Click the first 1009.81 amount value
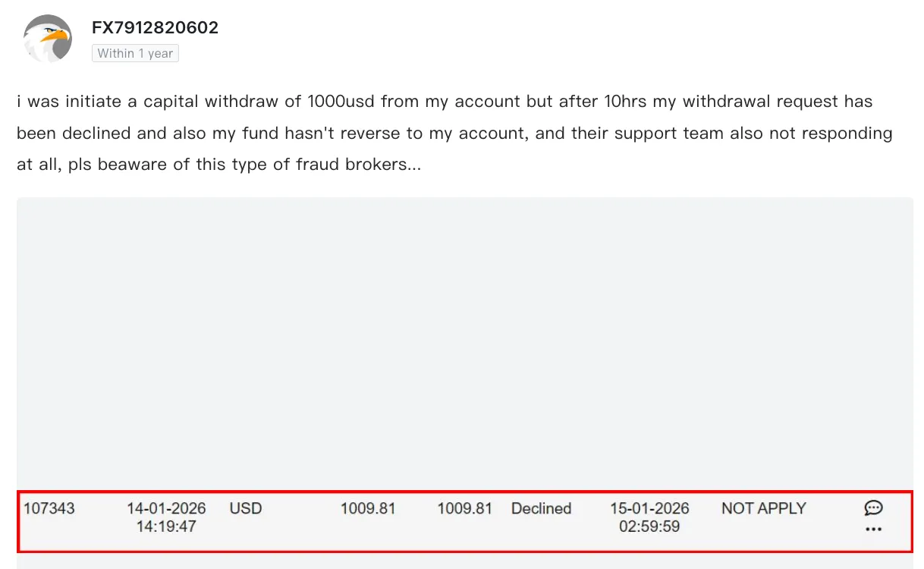 point(368,508)
